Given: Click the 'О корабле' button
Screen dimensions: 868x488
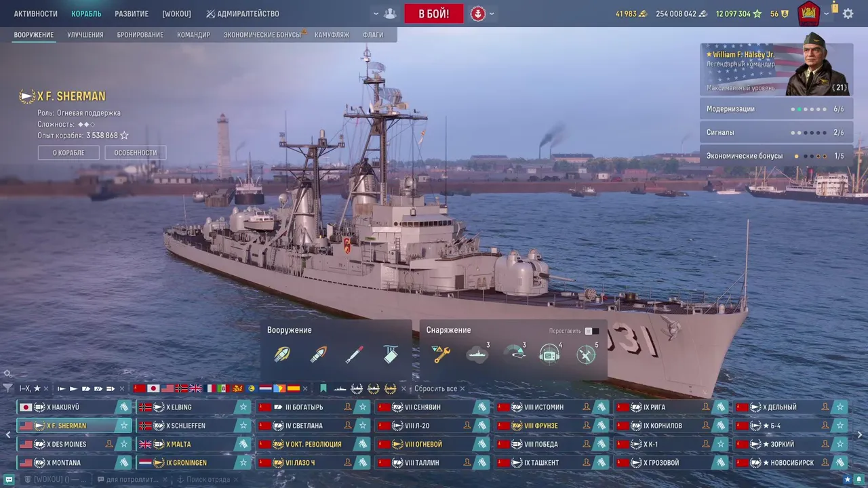Looking at the screenshot, I should (68, 152).
